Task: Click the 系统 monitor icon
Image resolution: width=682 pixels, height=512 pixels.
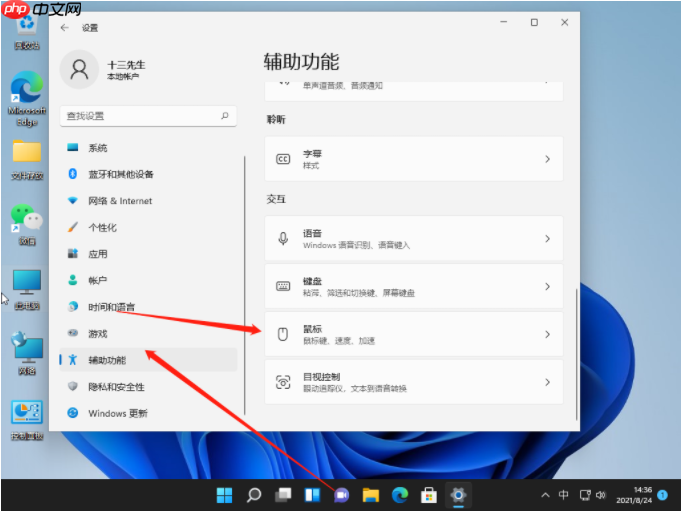Action: click(x=73, y=147)
